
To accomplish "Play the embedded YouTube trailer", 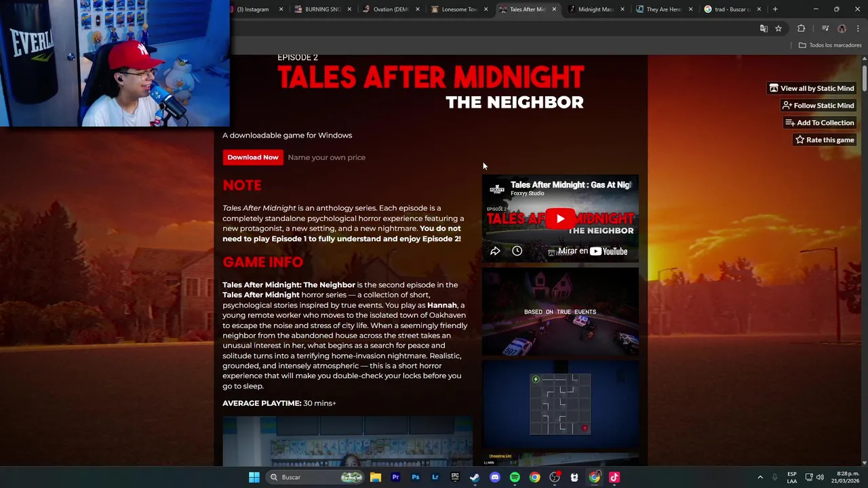I will (x=560, y=219).
